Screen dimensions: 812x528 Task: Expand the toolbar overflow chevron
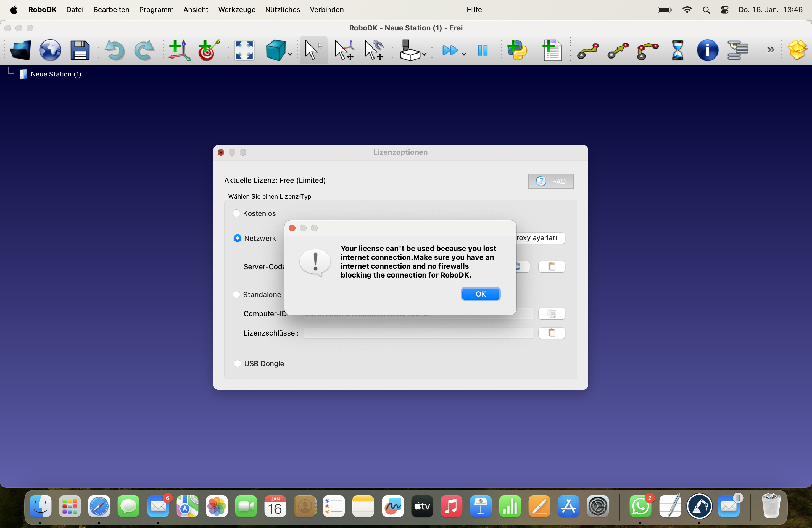click(x=771, y=51)
